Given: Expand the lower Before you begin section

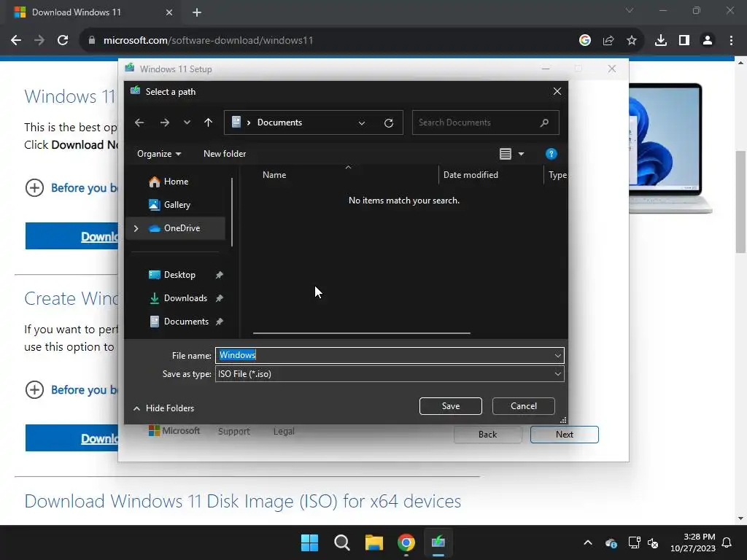Looking at the screenshot, I should pos(34,389).
